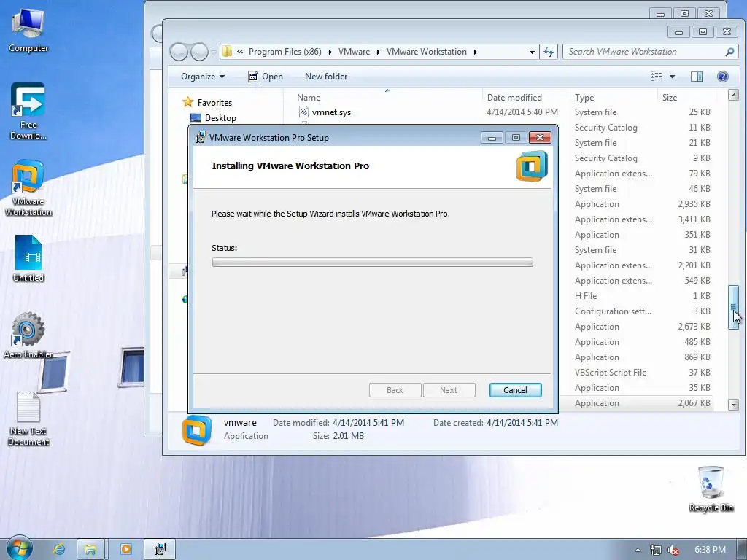The width and height of the screenshot is (747, 560).
Task: Click the Explorer Forward navigation button
Action: pos(199,52)
